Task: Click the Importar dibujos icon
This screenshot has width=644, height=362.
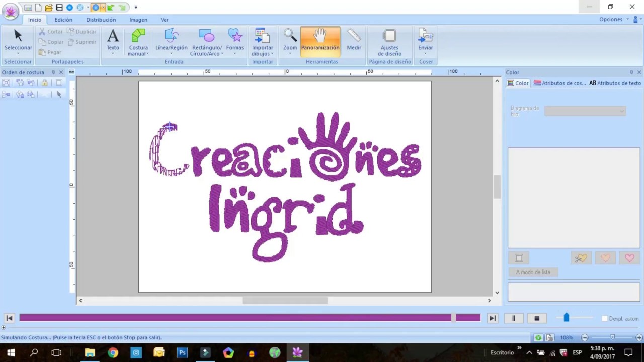Action: (x=262, y=36)
